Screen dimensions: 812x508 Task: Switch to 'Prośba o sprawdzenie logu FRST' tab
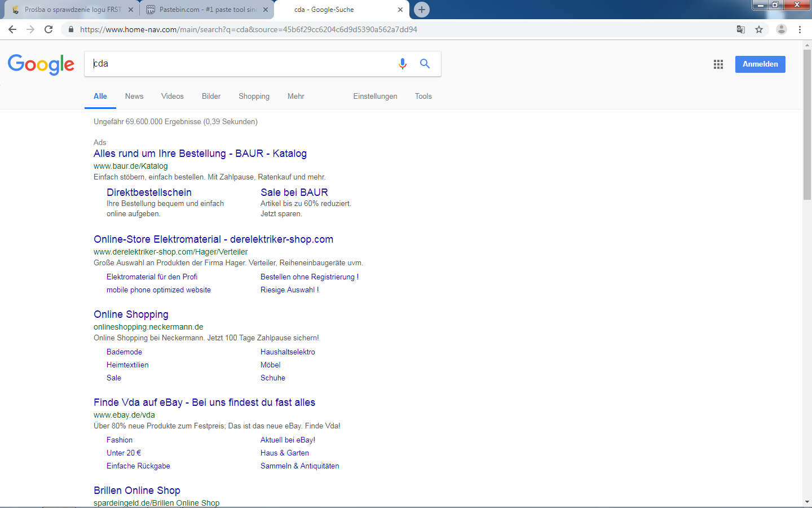[x=72, y=10]
